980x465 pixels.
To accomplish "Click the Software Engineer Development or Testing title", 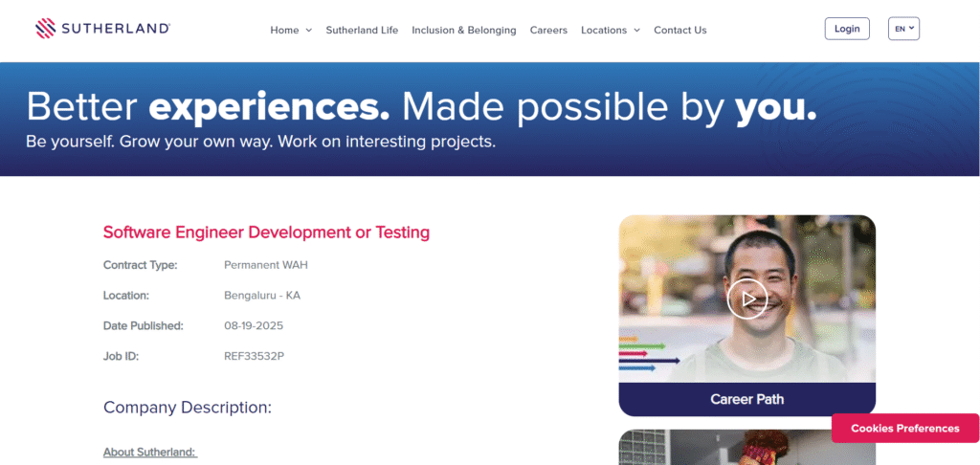I will pos(266,232).
